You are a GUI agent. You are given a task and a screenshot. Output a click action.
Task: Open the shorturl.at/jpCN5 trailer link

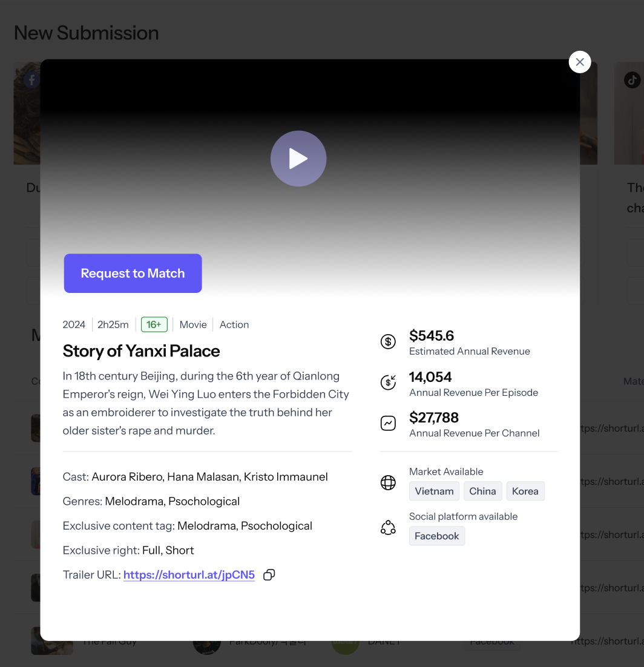(x=189, y=574)
